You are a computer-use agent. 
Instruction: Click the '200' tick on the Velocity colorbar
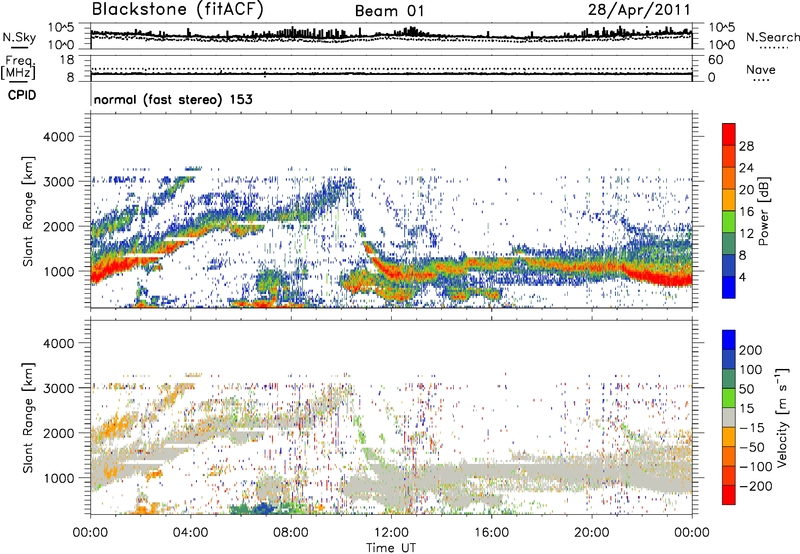[750, 350]
